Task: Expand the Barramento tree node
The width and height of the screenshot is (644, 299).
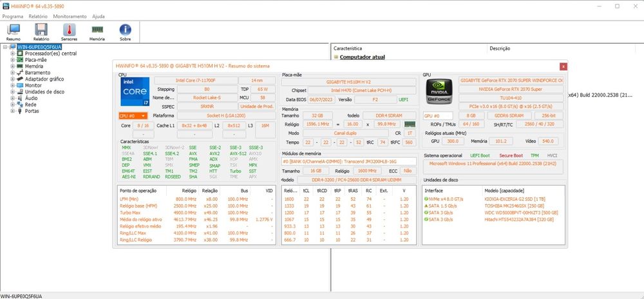Action: [12, 72]
